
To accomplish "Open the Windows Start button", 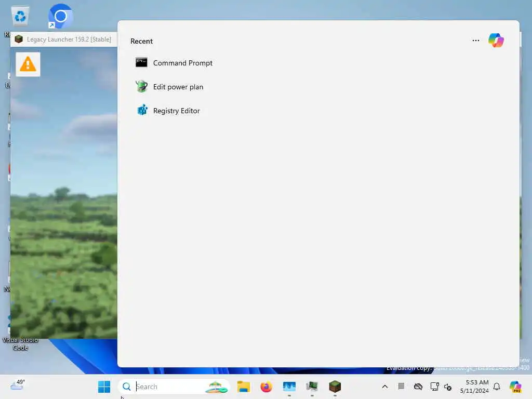I will [x=104, y=387].
